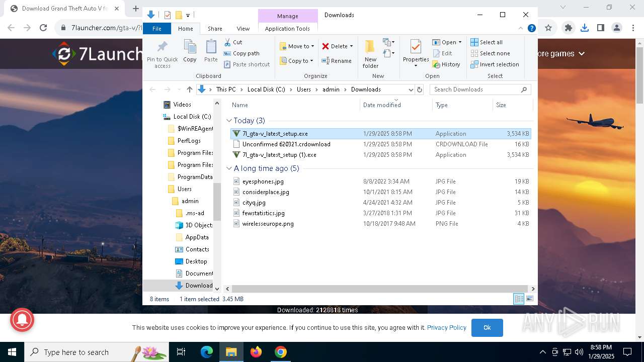
Task: Click Select none in ribbon
Action: (490, 53)
